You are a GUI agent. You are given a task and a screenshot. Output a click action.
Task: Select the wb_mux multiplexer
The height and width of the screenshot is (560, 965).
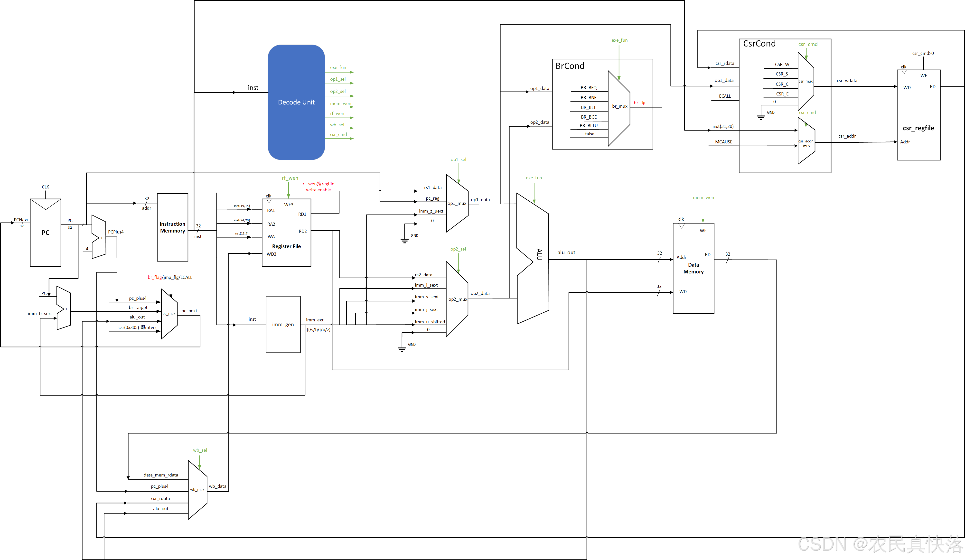pos(197,490)
